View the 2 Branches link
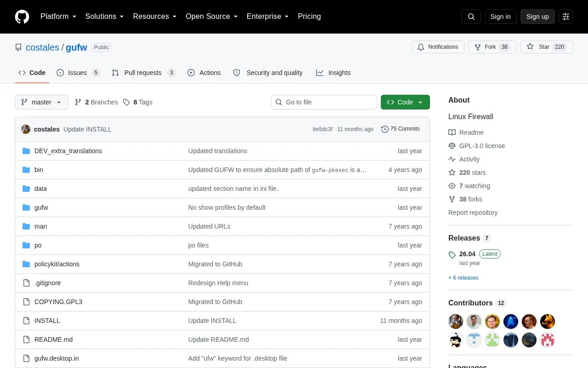588x368 pixels. [x=96, y=102]
